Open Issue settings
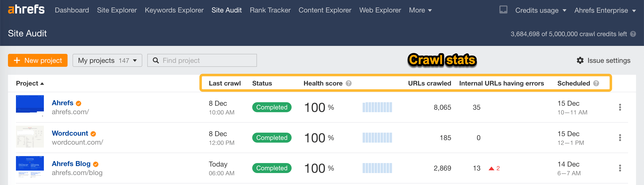Image resolution: width=644 pixels, height=185 pixels. pos(603,61)
